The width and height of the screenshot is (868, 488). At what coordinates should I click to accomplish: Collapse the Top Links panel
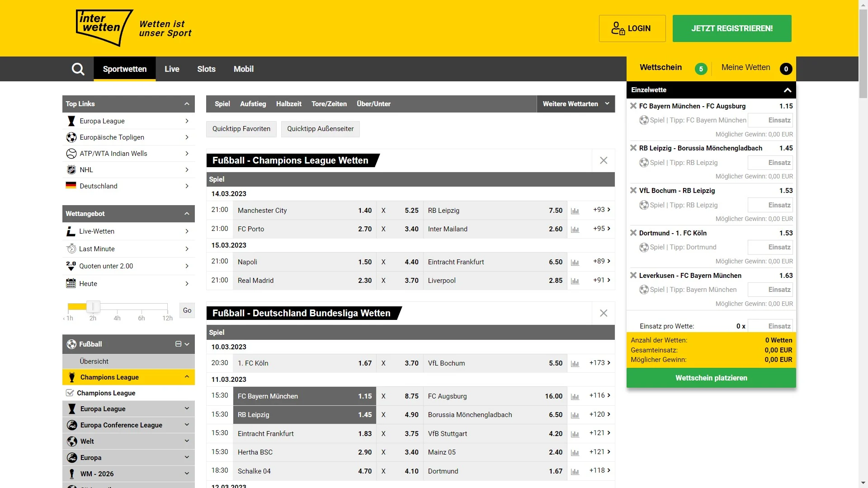click(x=187, y=104)
